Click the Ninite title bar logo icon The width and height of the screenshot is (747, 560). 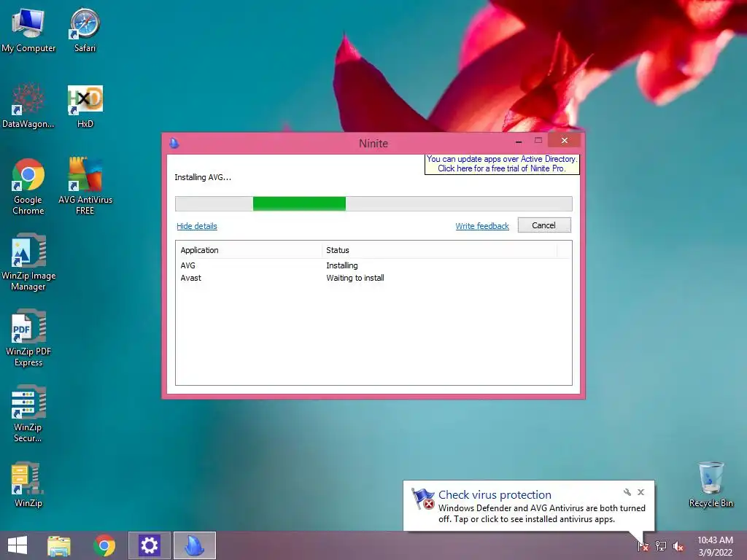coord(174,143)
